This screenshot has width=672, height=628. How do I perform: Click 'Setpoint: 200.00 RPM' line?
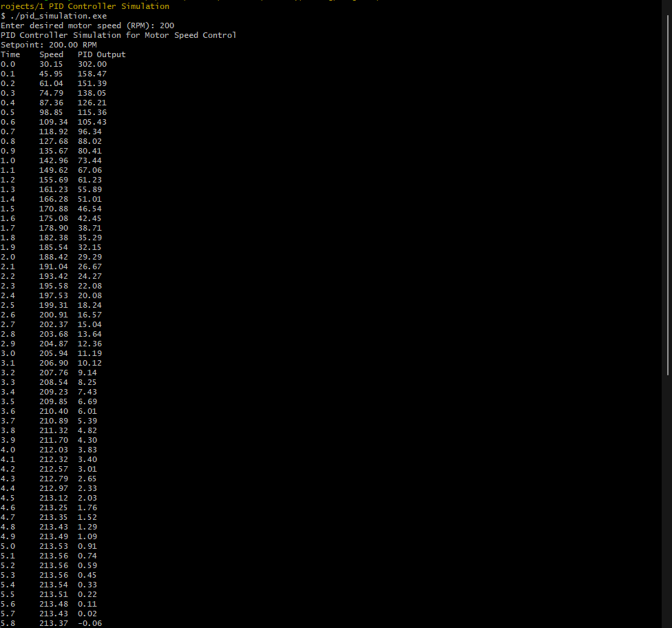49,45
